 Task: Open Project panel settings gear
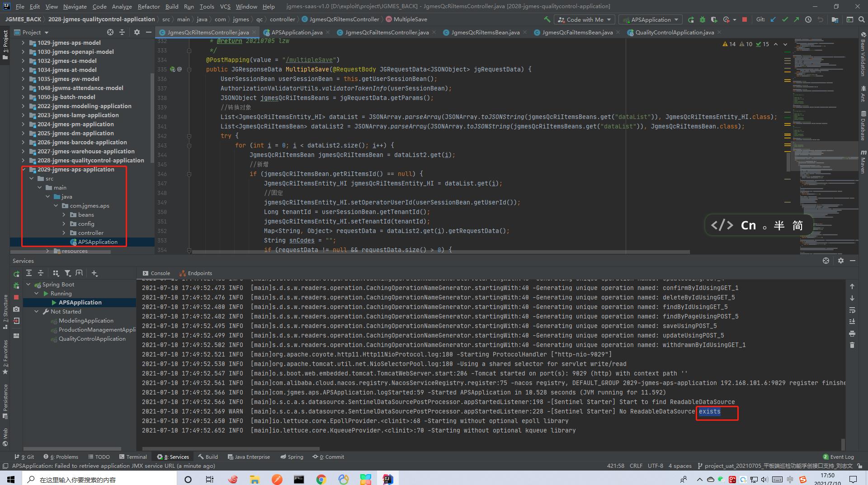coord(137,32)
